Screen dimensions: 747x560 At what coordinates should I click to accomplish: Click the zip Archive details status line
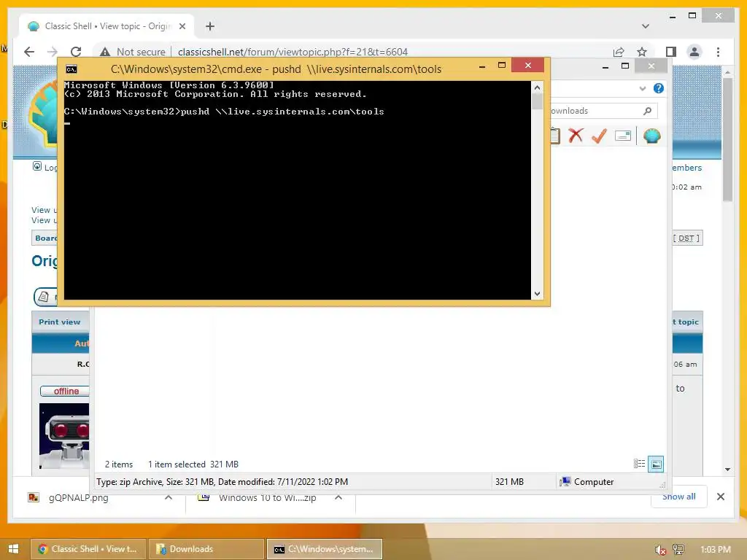[x=222, y=482]
